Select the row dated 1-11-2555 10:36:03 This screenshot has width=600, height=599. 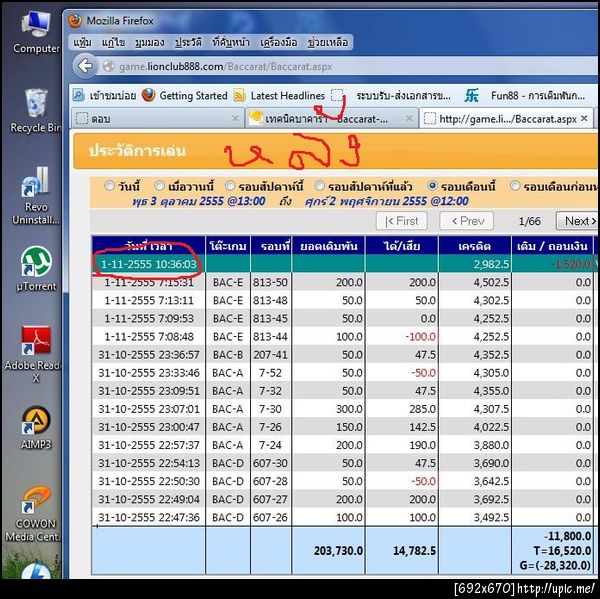pyautogui.click(x=344, y=264)
